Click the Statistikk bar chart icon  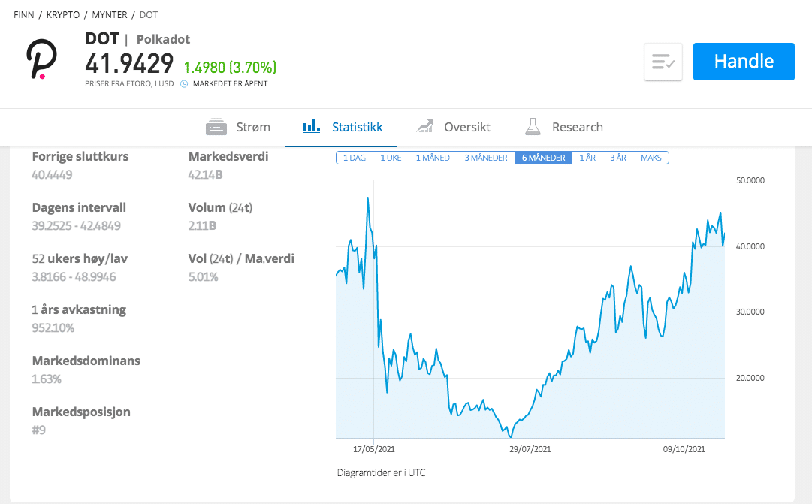(x=312, y=127)
